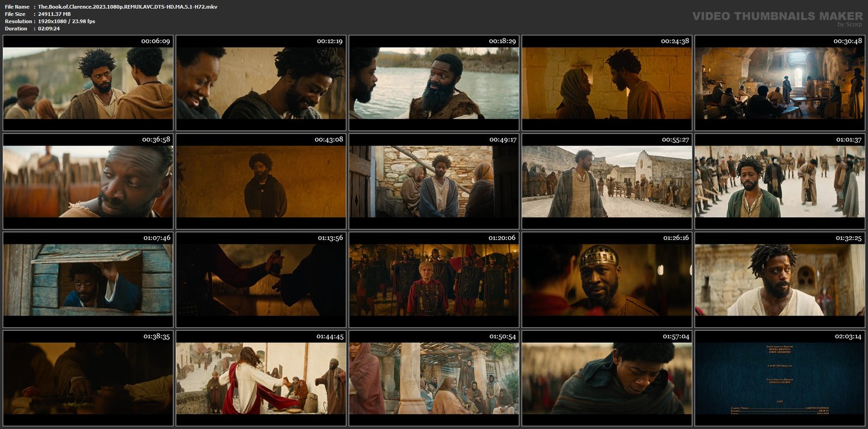Open the river scene thumbnail at 00:18:29
This screenshot has height=429, width=868.
pos(434,83)
